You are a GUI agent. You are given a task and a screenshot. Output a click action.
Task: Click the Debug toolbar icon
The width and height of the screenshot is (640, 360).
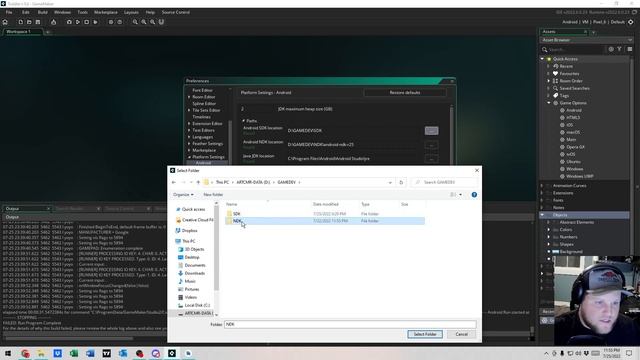69,22
